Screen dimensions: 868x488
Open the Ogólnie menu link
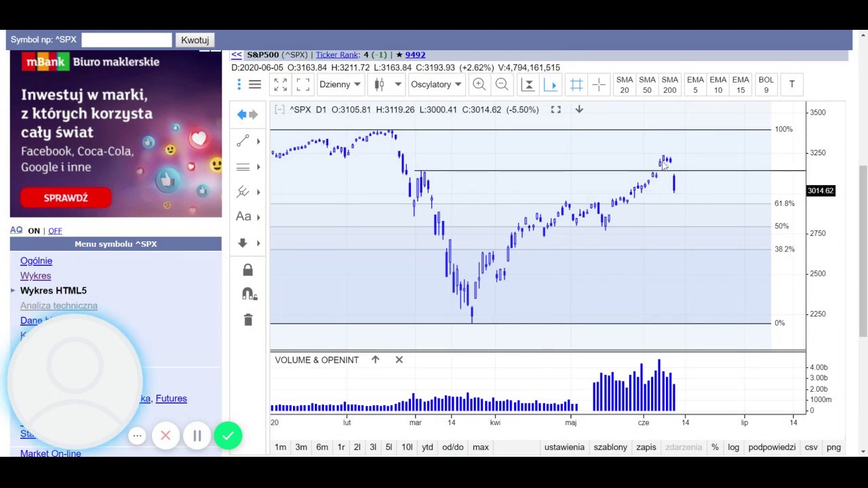click(36, 261)
